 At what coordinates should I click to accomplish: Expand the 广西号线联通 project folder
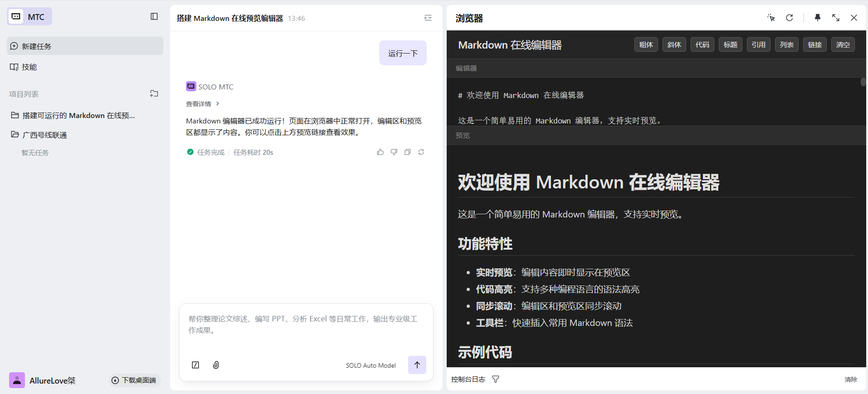coord(44,135)
